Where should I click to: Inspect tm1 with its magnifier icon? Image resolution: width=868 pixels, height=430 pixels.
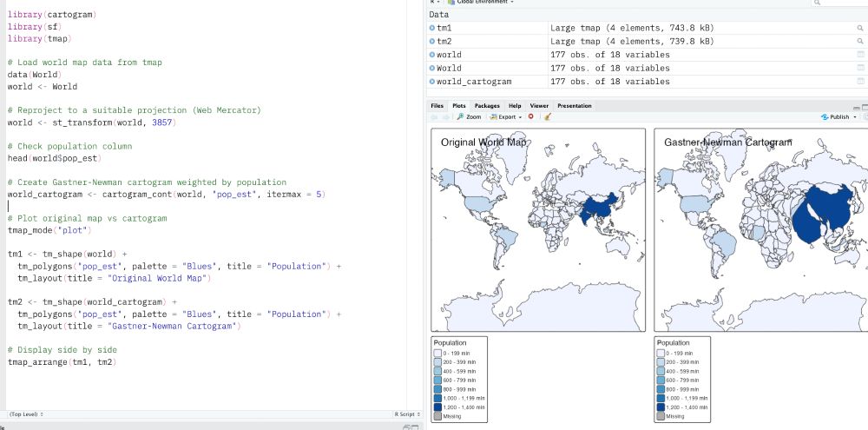[860, 28]
